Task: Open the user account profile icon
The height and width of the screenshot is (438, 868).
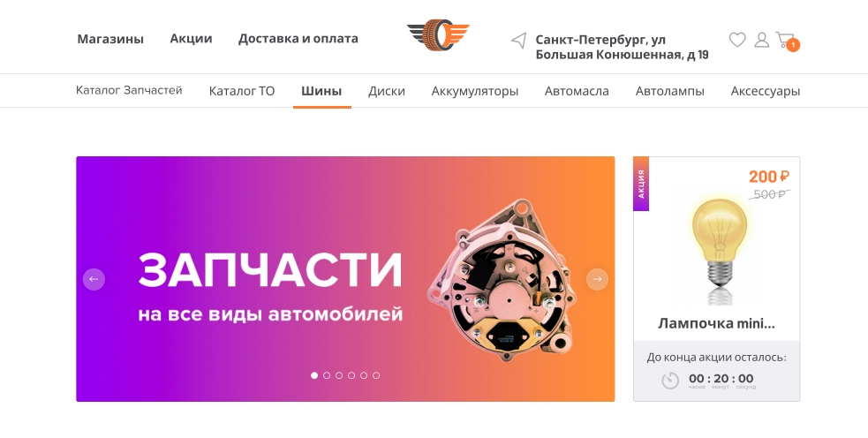Action: coord(762,40)
